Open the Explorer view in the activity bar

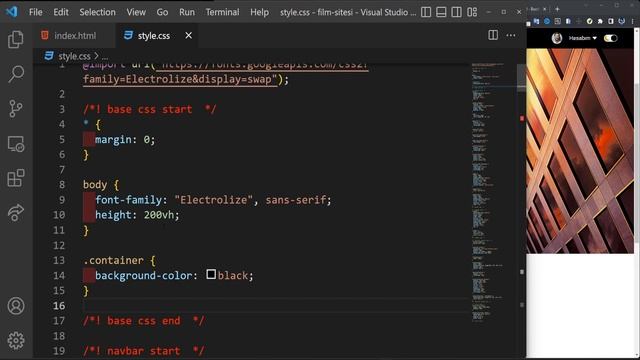(x=16, y=40)
